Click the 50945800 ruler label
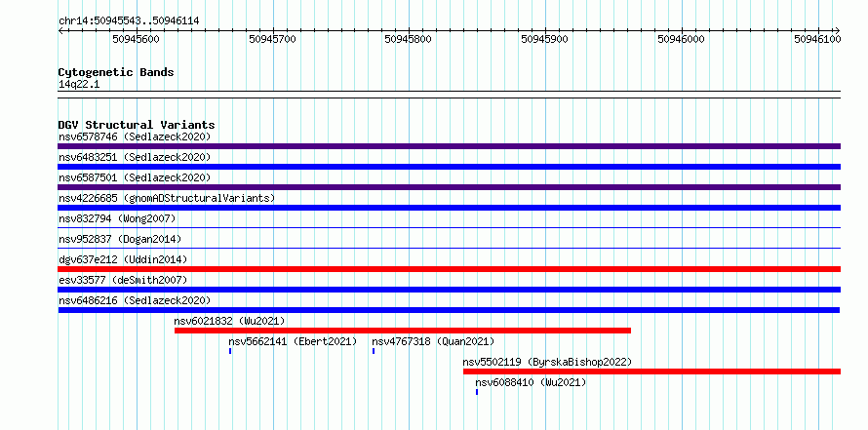 coord(409,39)
